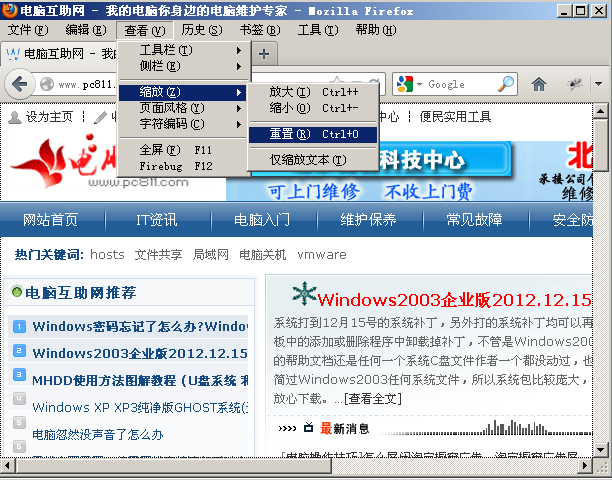The image size is (612, 480).
Task: Click the 便民实用工具 link
Action: tap(455, 117)
